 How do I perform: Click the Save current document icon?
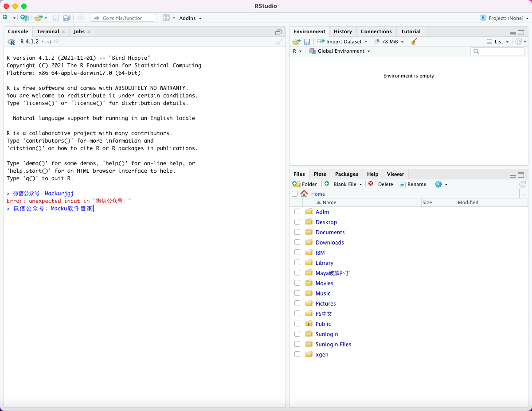tap(56, 18)
